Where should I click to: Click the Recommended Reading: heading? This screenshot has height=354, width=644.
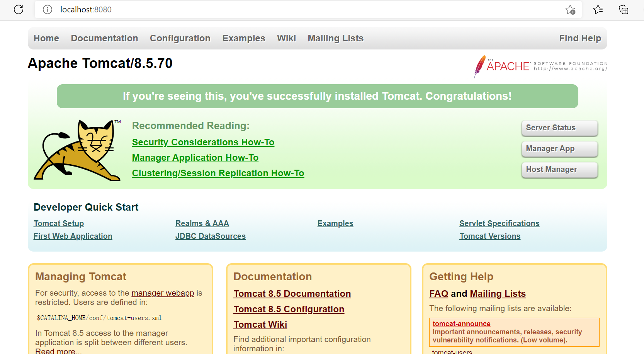pos(191,126)
